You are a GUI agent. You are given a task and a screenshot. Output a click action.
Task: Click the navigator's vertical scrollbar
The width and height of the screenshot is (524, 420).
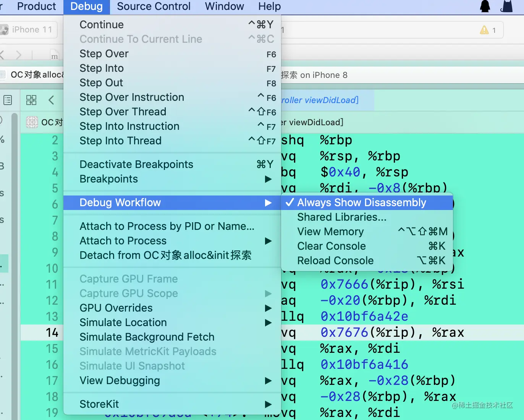coord(15,267)
